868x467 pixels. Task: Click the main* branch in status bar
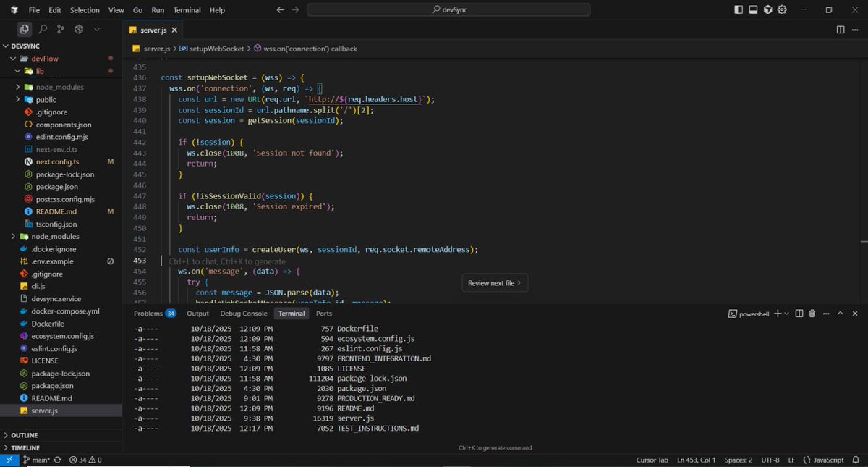click(x=35, y=460)
